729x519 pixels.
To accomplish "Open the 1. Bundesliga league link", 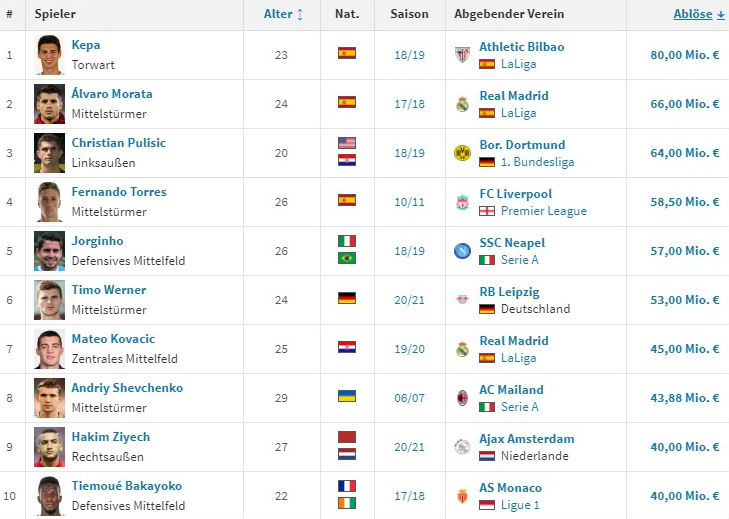I will coord(537,162).
